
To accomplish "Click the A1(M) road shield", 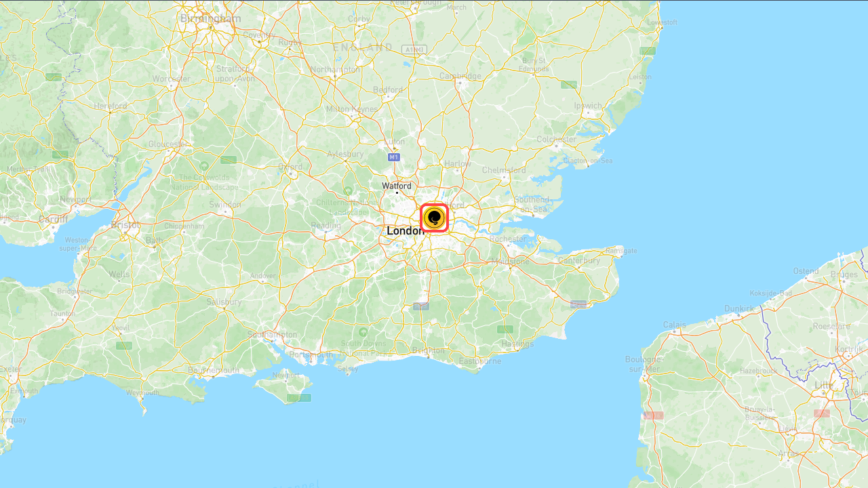I will 413,49.
